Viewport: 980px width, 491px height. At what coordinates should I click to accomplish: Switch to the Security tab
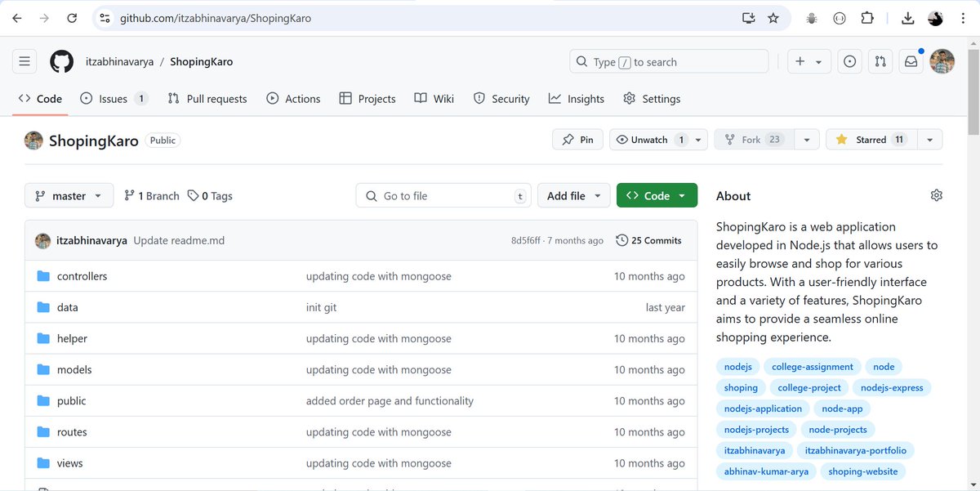pyautogui.click(x=501, y=99)
